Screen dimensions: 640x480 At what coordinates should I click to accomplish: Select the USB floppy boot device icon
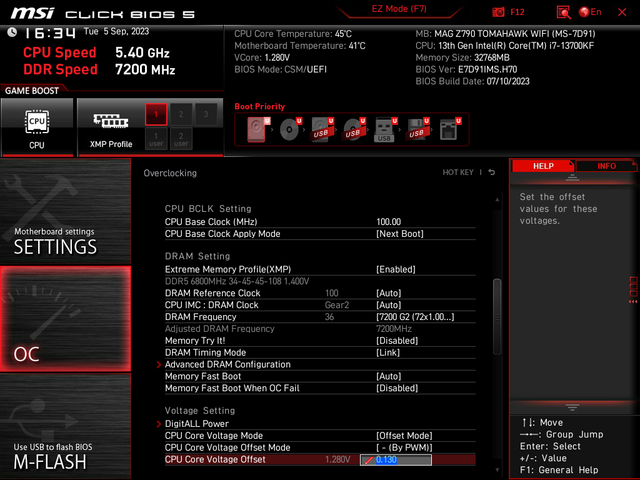(x=417, y=129)
